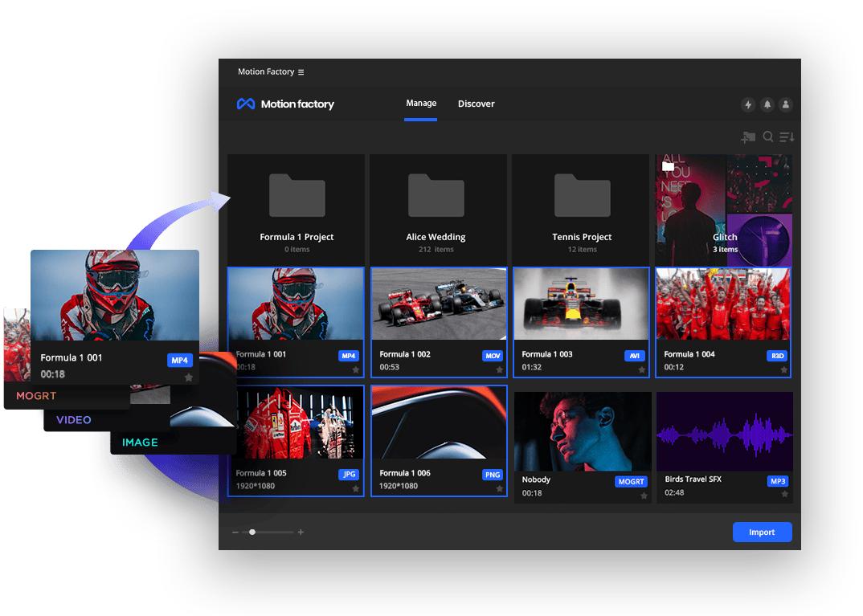Click the add new folder icon
Image resolution: width=863 pixels, height=616 pixels.
point(748,137)
